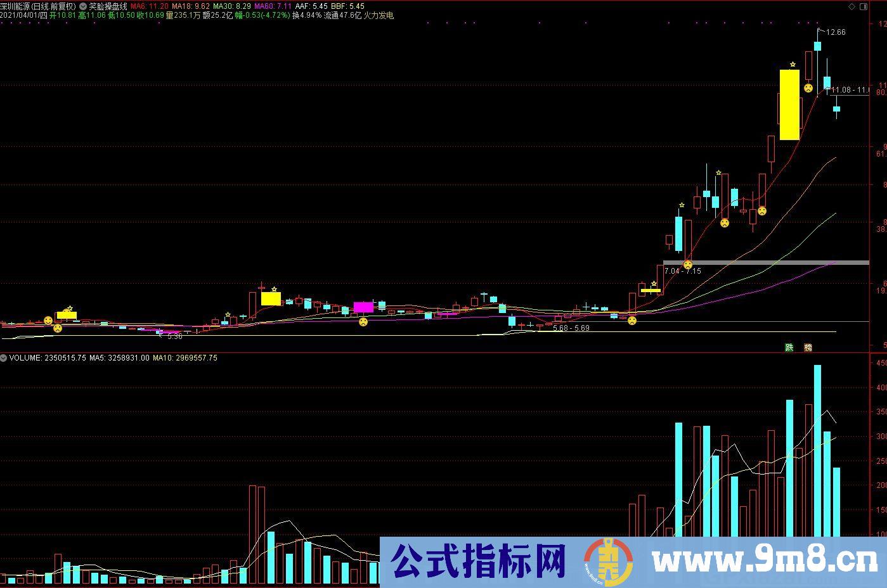The height and width of the screenshot is (588, 887).
Task: Select the stock title 深圳能源(日线 前复权)
Action: pyautogui.click(x=38, y=6)
